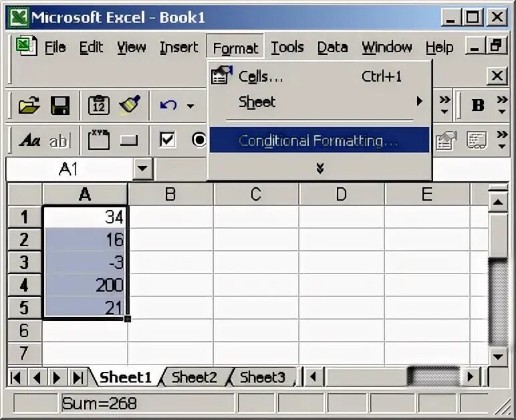
Task: Open the Sheet submenu
Action: click(x=320, y=102)
